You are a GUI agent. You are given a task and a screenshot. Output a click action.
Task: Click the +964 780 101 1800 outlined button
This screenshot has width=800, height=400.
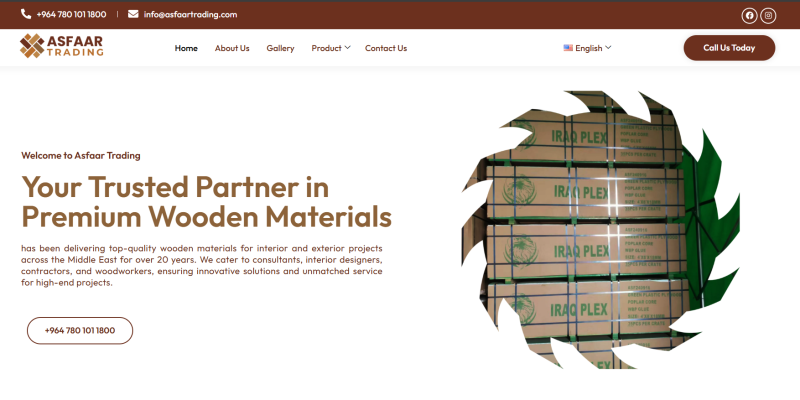coord(80,331)
